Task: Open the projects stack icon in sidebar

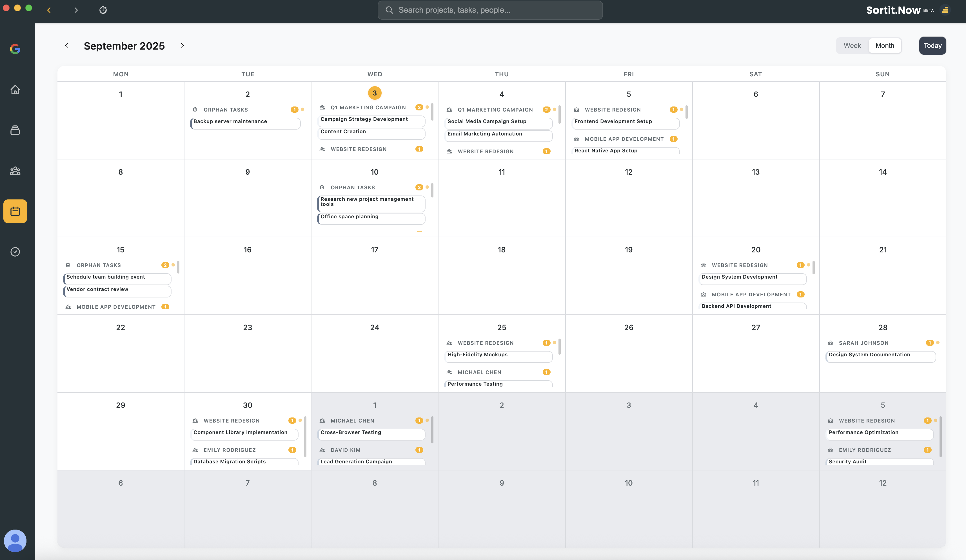Action: (x=15, y=130)
